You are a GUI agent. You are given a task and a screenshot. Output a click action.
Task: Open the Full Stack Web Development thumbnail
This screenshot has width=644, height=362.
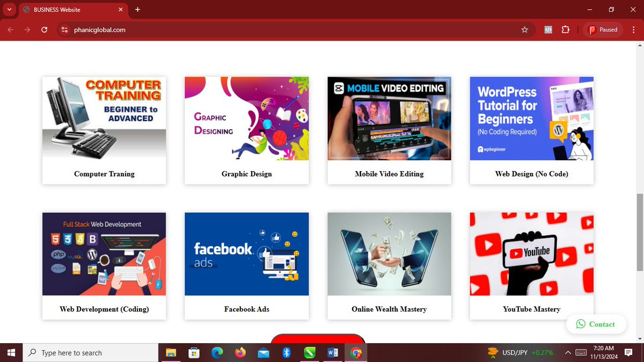pyautogui.click(x=104, y=254)
